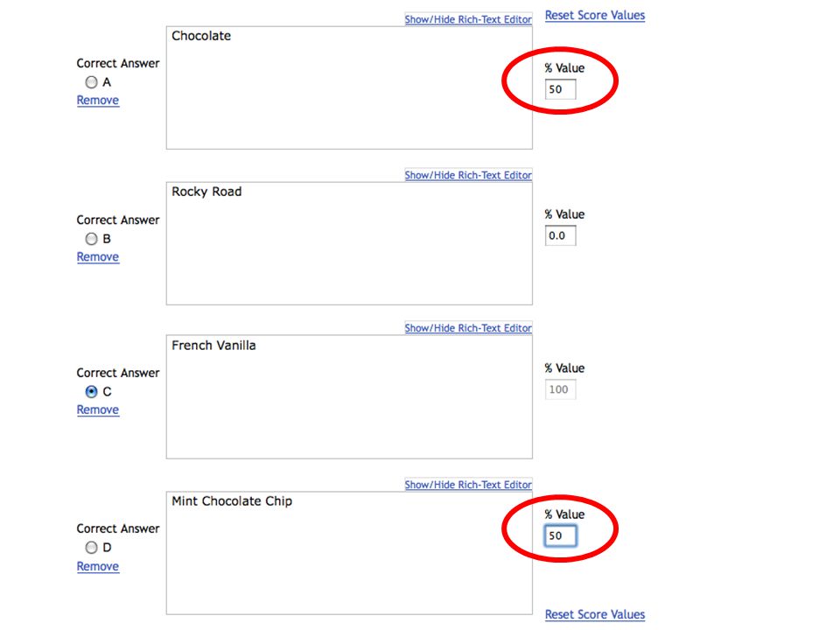Select radio button for answer D
Viewport: 840px width, 630px height.
point(91,548)
